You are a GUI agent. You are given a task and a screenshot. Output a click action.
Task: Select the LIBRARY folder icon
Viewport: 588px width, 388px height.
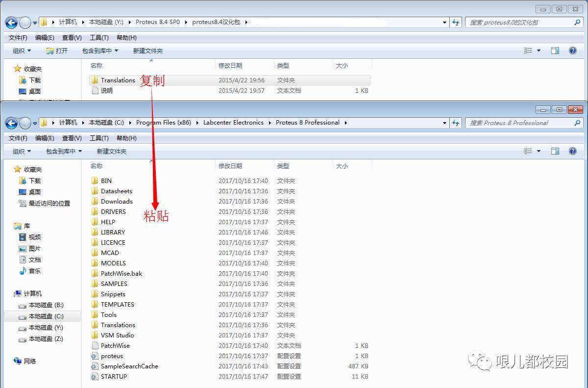coord(95,232)
